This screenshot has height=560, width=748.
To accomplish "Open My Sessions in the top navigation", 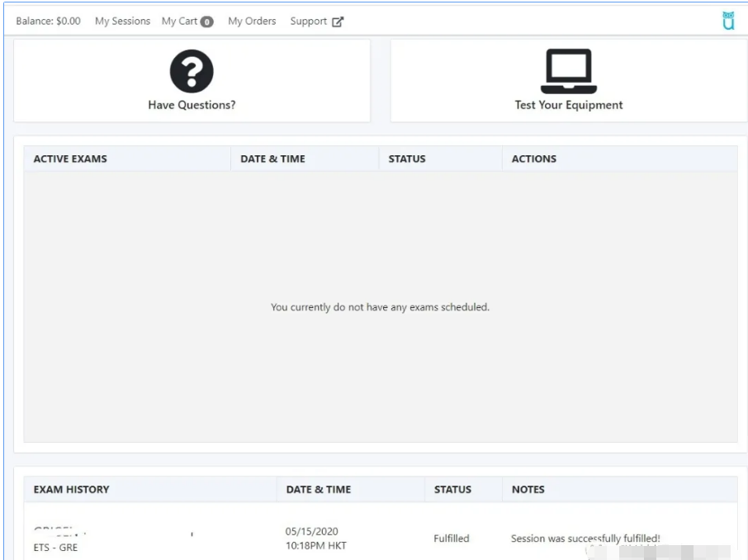I will pyautogui.click(x=122, y=21).
